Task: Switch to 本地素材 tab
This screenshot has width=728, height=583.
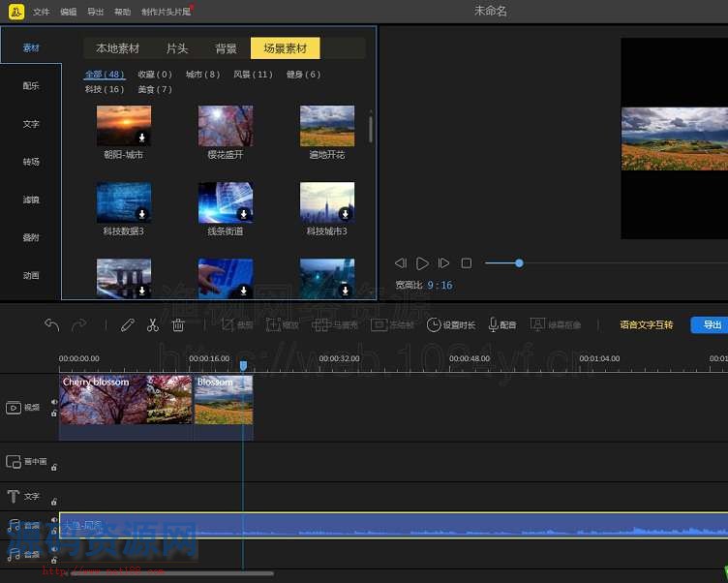Action: pyautogui.click(x=117, y=48)
